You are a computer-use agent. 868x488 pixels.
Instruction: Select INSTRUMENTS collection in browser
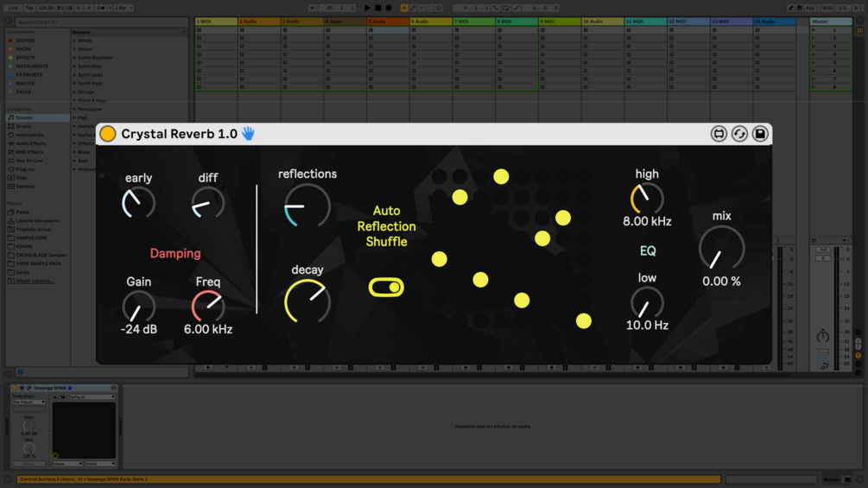click(32, 67)
